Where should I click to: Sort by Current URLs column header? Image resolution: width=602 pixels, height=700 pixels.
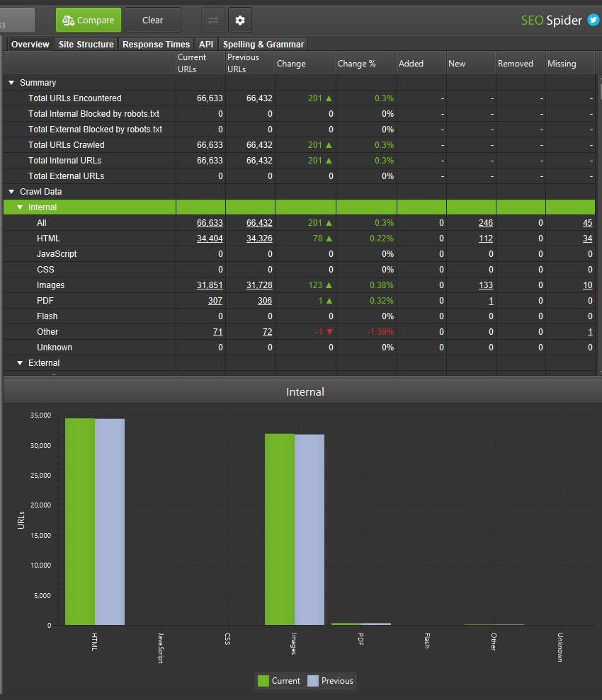[200, 63]
